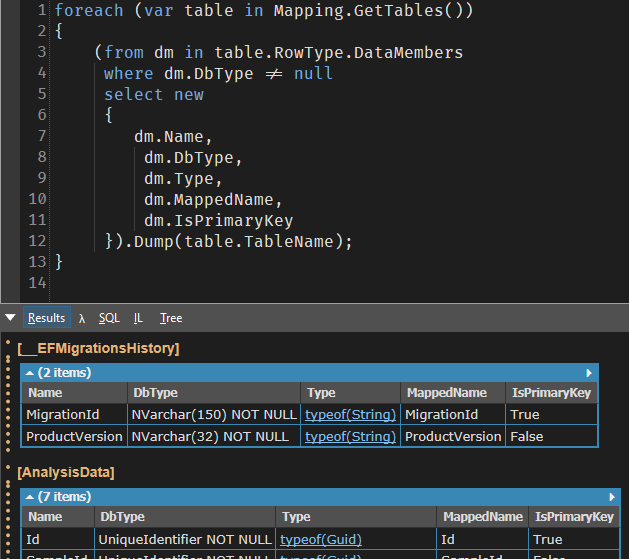The width and height of the screenshot is (629, 559).
Task: Open typeof(String) link in MigrationId row
Action: click(x=350, y=414)
